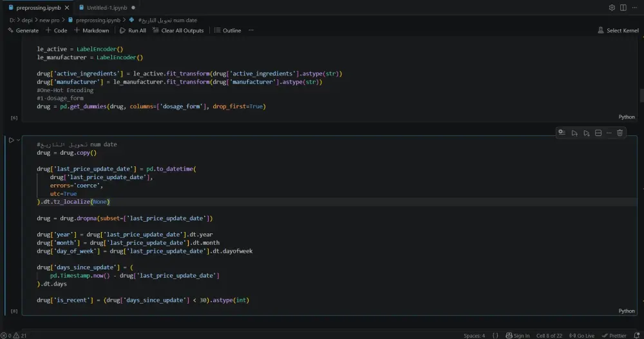Click the curly braces language status item
Image resolution: width=644 pixels, height=339 pixels.
coord(495,336)
